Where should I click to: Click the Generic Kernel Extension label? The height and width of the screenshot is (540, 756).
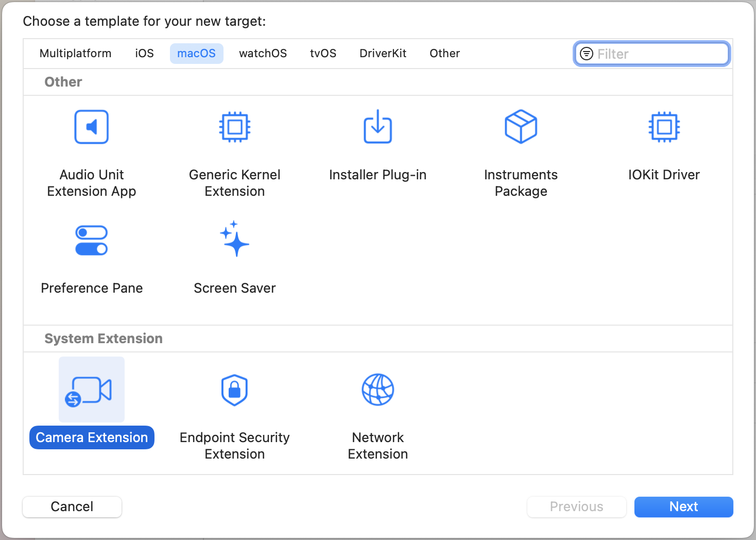click(235, 183)
